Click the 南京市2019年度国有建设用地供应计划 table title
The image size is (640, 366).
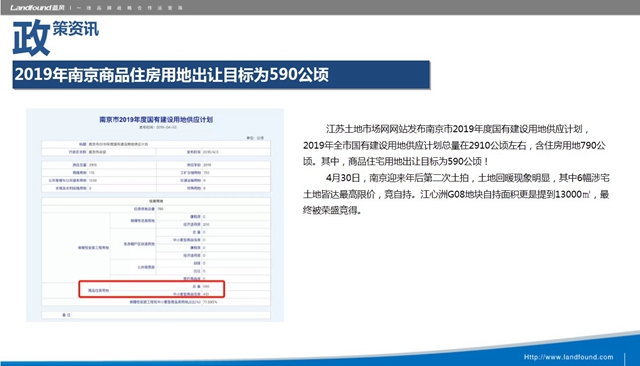156,120
